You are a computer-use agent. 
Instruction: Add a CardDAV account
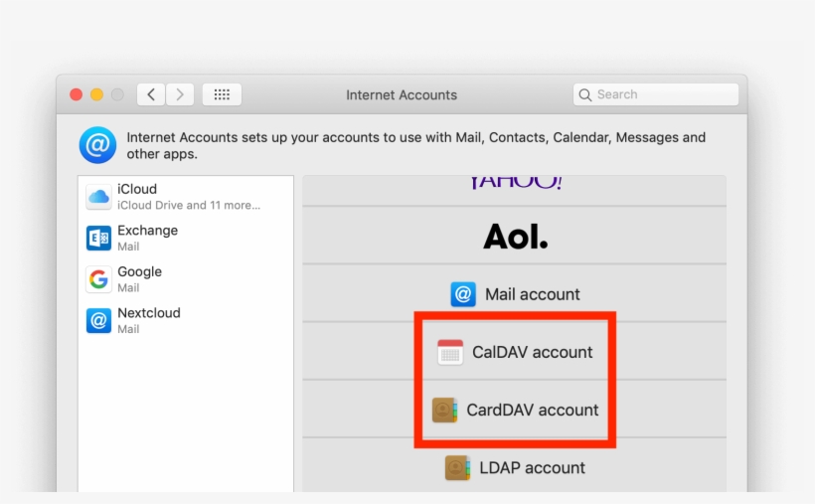point(515,410)
